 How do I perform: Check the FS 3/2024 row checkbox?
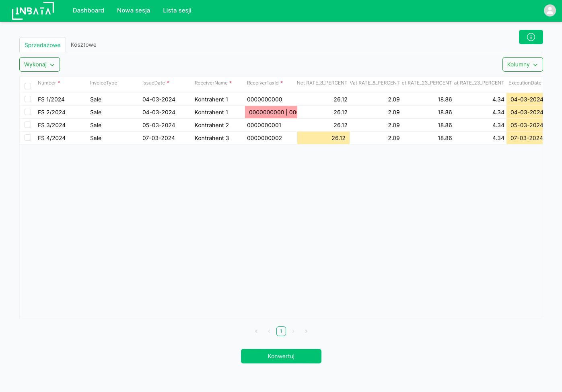point(28,125)
